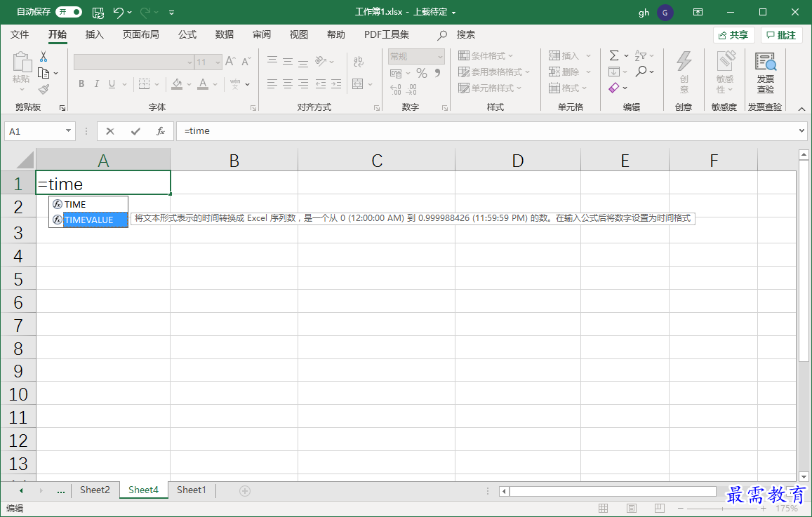
Task: Open the 文件 tab
Action: click(20, 34)
